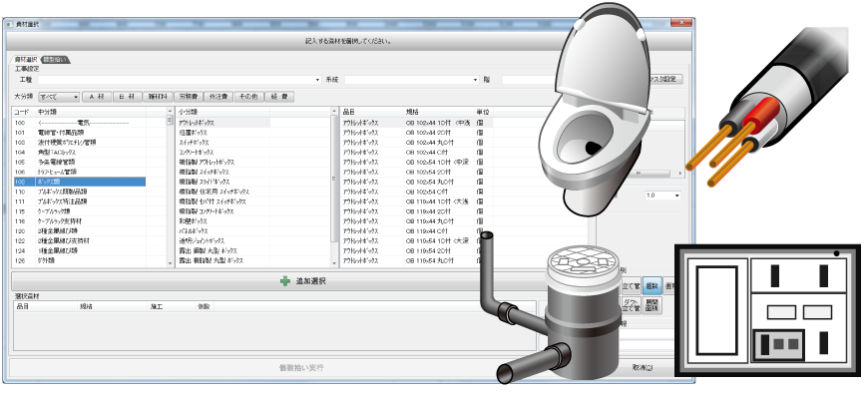Click the distribution panel board illustration
This screenshot has height=393, width=868.
point(768,310)
